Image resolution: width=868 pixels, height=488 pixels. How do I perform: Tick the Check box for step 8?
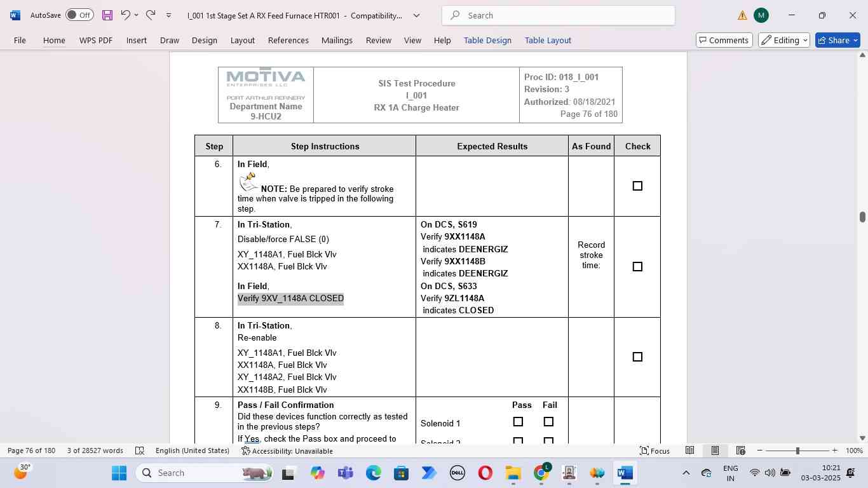tap(637, 357)
